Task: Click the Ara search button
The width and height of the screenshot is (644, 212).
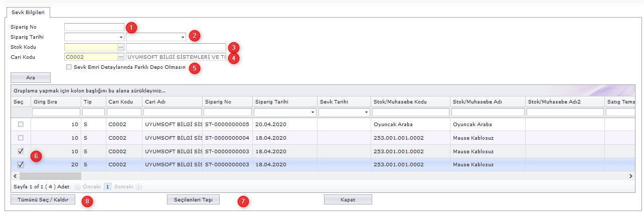Action: point(31,77)
